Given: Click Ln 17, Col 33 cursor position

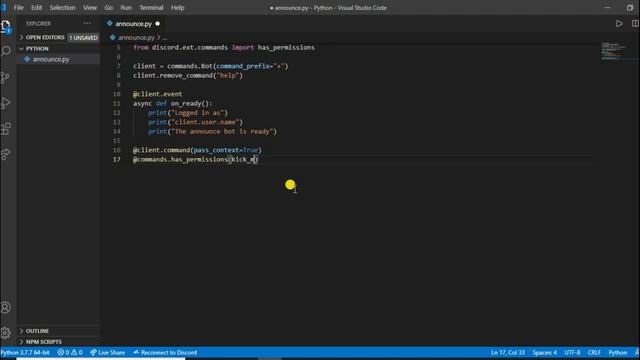Looking at the screenshot, I should click(x=508, y=352).
